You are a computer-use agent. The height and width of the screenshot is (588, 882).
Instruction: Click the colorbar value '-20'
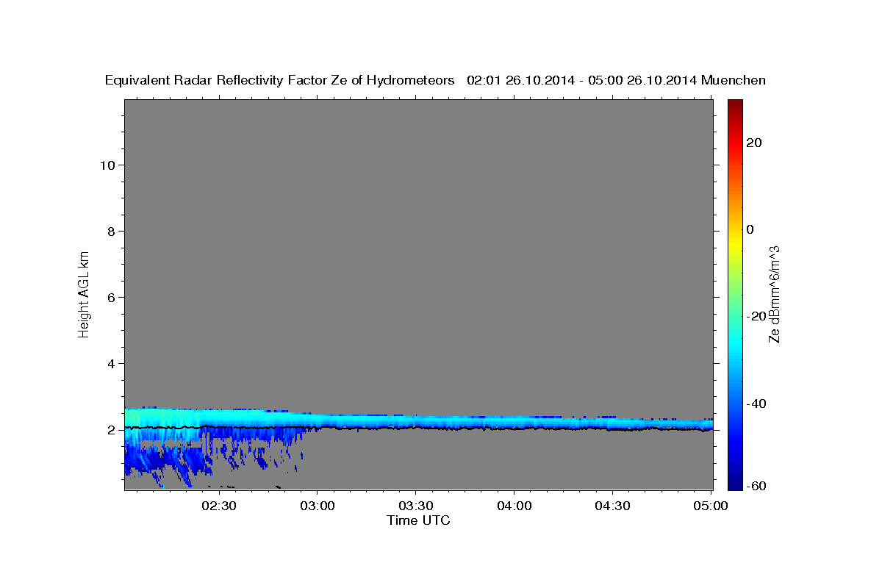click(756, 316)
